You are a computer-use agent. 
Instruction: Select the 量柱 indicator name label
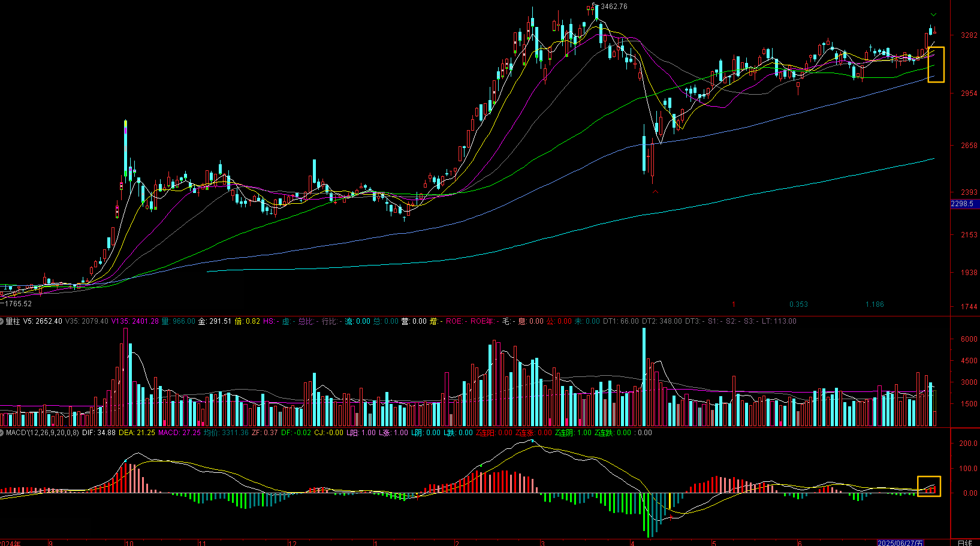coord(13,321)
